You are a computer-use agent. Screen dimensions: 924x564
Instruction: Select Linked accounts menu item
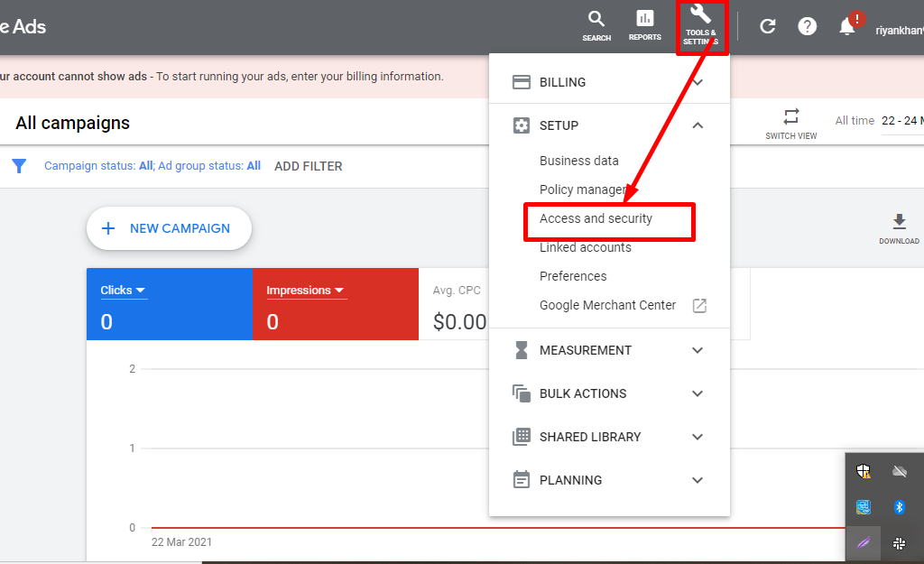click(585, 247)
